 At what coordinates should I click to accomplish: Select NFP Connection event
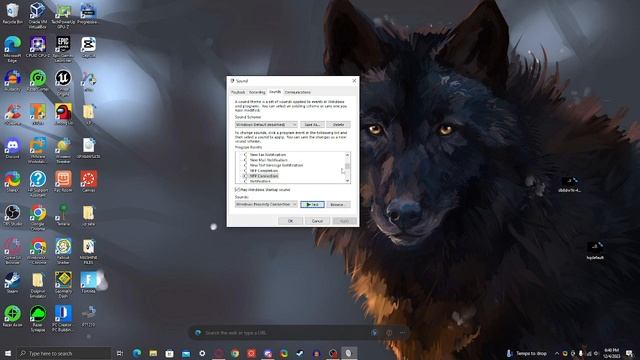point(264,176)
